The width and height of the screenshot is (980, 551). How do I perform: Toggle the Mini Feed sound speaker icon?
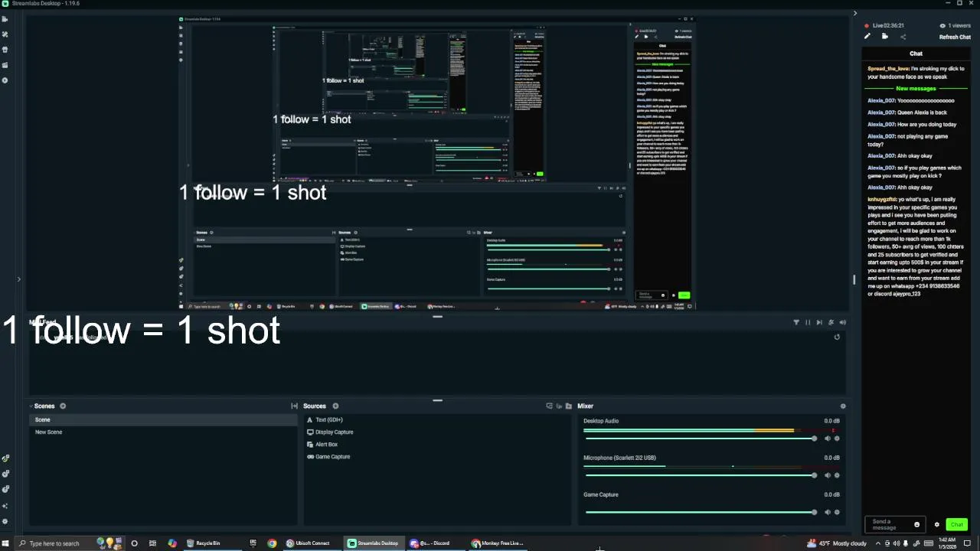[x=843, y=322]
